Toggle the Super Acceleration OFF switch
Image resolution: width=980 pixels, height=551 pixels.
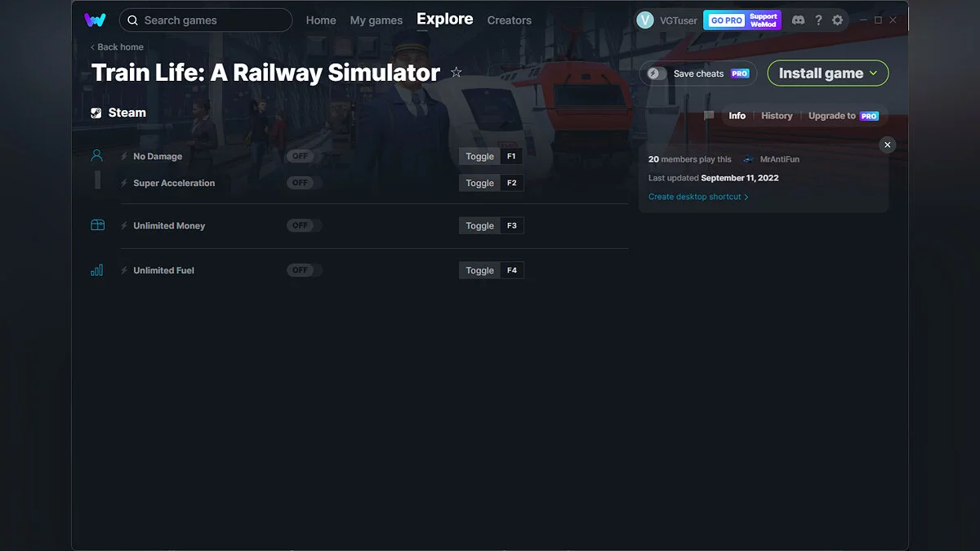point(304,183)
